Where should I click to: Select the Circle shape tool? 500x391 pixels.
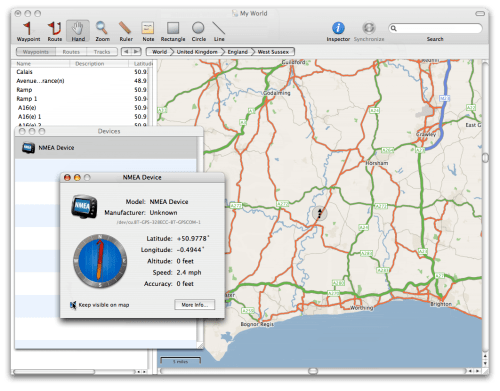coord(198,31)
